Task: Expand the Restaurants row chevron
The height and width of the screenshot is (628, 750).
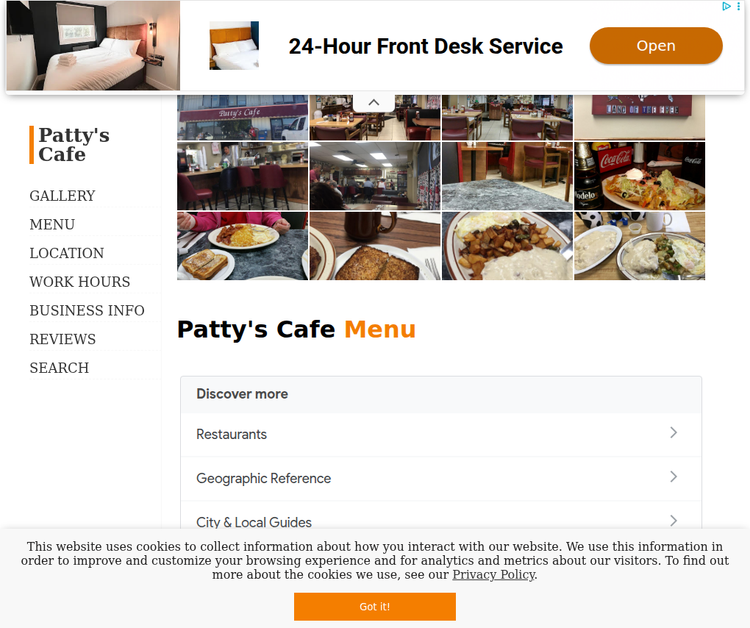Action: click(673, 433)
